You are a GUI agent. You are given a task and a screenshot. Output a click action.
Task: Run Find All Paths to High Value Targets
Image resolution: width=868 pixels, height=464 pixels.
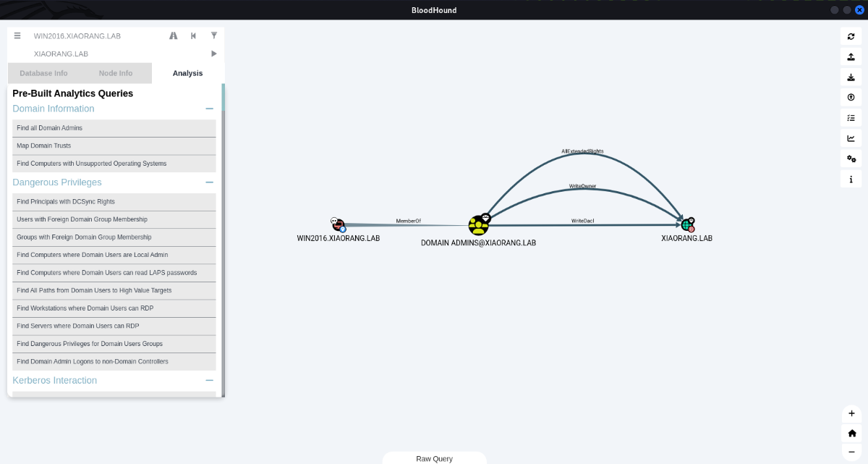[114, 290]
